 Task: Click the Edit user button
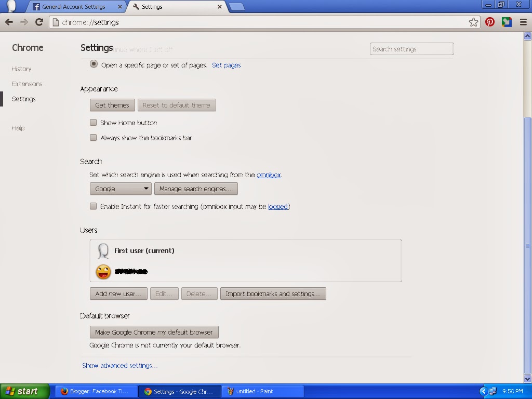pos(164,294)
